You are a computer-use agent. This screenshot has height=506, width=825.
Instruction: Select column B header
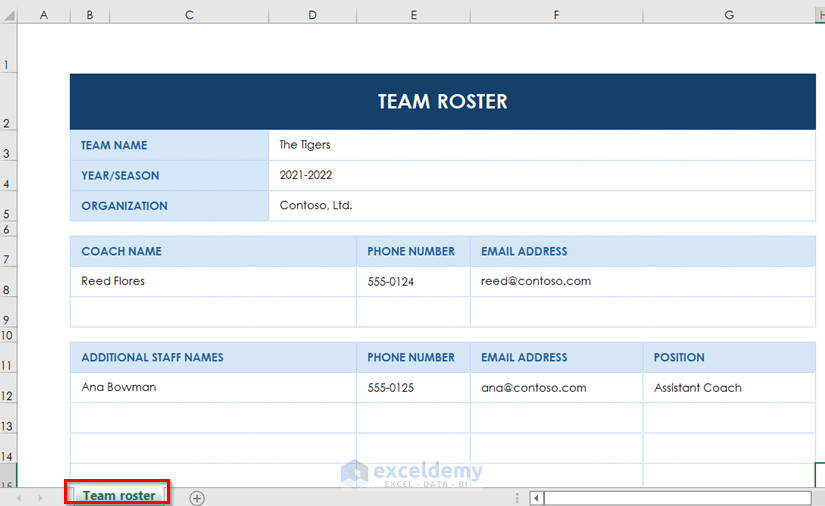pos(90,15)
